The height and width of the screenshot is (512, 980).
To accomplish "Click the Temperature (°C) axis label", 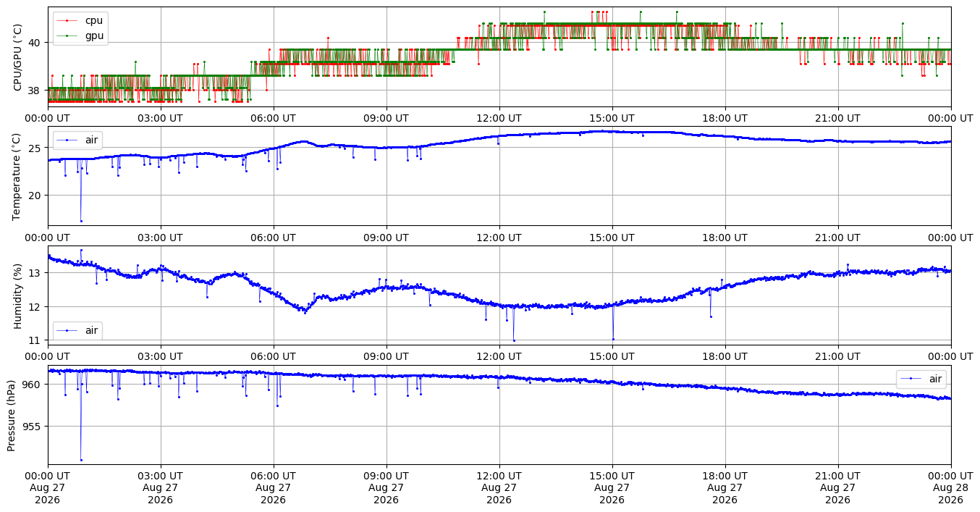I will [x=18, y=176].
